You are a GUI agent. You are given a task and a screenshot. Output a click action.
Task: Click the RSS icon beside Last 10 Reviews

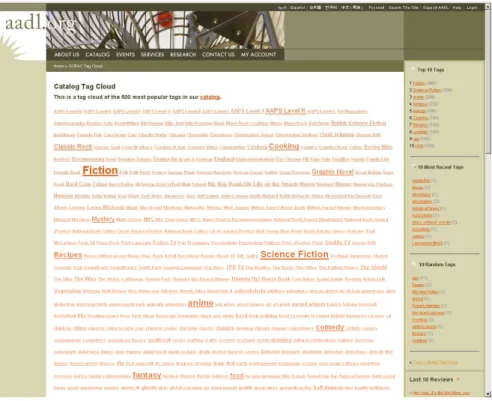click(458, 379)
